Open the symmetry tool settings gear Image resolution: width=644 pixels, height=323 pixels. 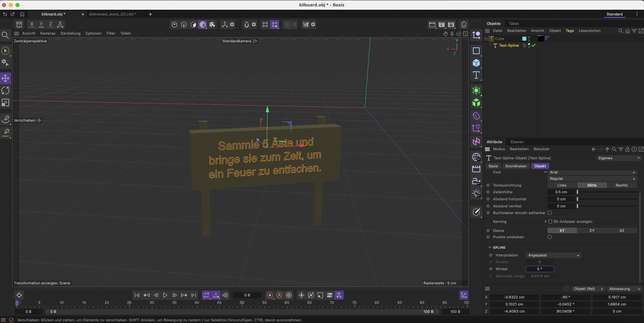point(313,24)
